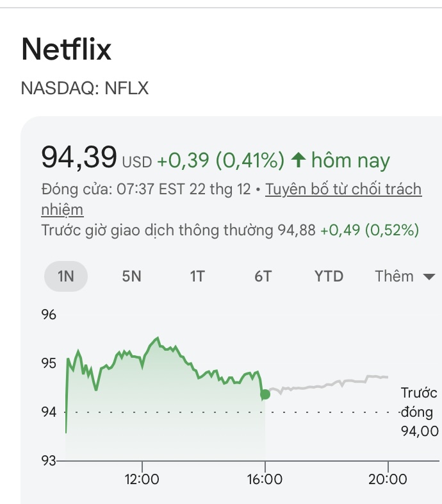Image resolution: width=442 pixels, height=504 pixels.
Task: Switch to the 5N time range
Action: (x=131, y=276)
